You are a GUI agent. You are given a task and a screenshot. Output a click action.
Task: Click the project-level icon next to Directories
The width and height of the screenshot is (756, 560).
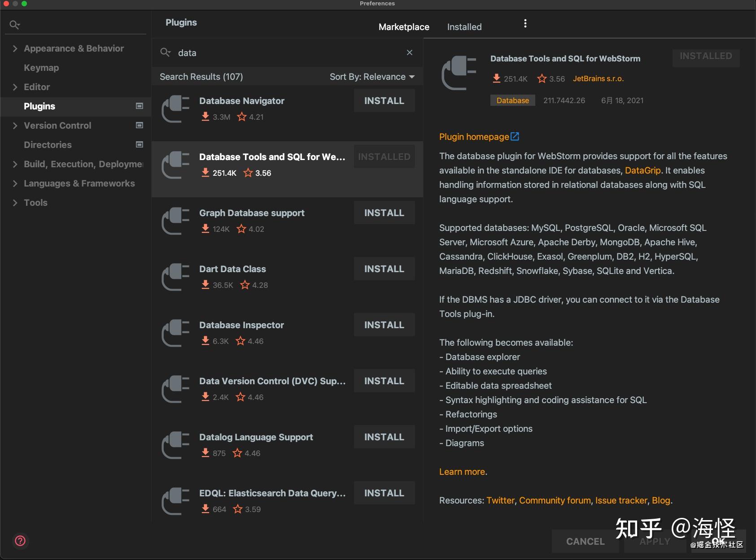point(140,144)
